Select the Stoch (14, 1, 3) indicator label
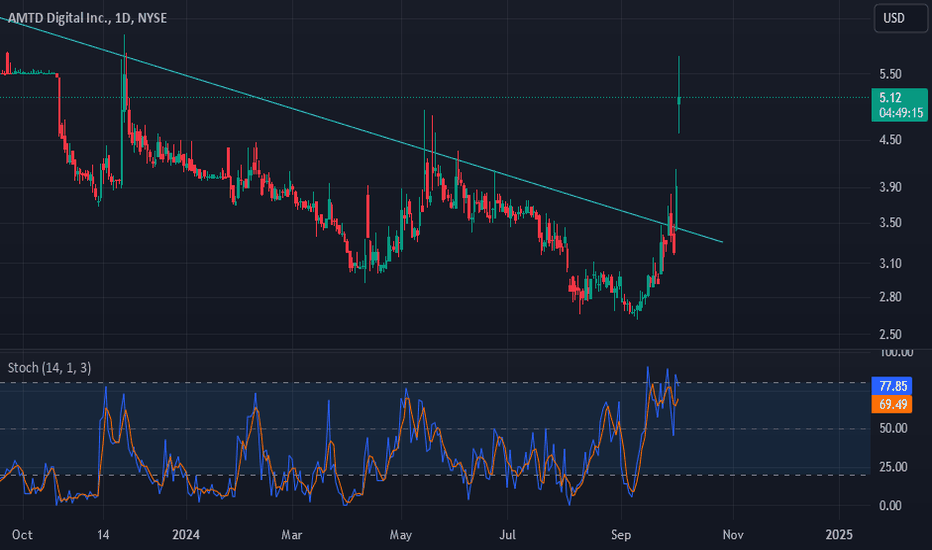Viewport: 932px width, 550px height. [x=49, y=368]
